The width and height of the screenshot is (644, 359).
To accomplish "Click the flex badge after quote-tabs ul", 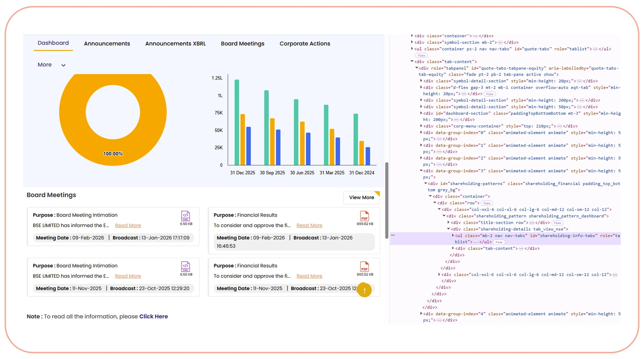I will (421, 55).
